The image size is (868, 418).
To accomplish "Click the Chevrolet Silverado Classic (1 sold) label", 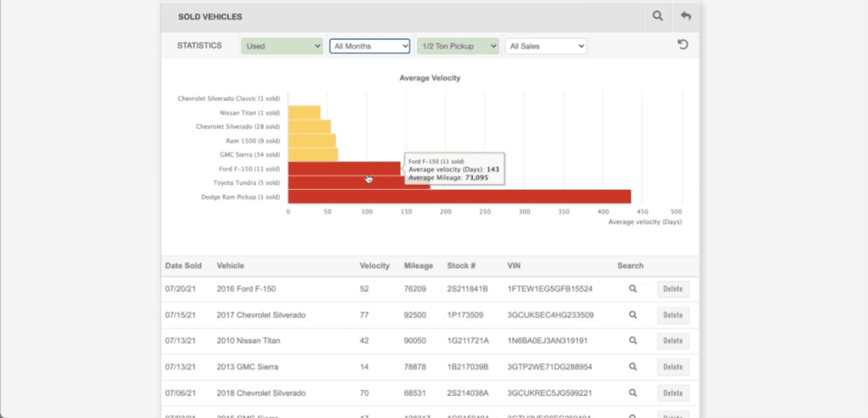I will click(229, 98).
